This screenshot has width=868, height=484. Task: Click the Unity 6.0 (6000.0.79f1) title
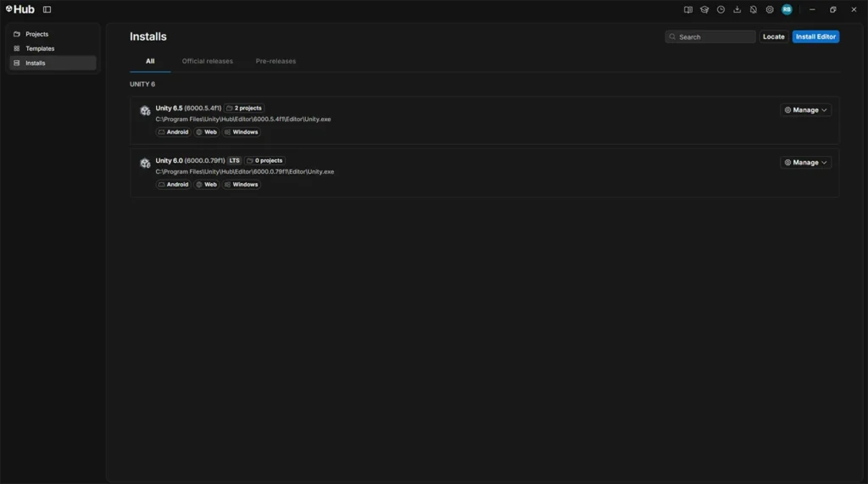pos(190,161)
